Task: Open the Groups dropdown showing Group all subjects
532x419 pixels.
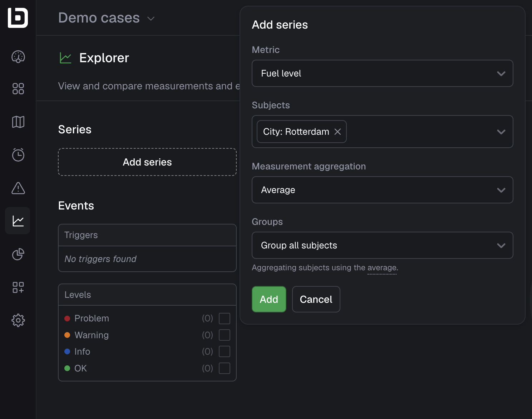Action: click(x=383, y=245)
